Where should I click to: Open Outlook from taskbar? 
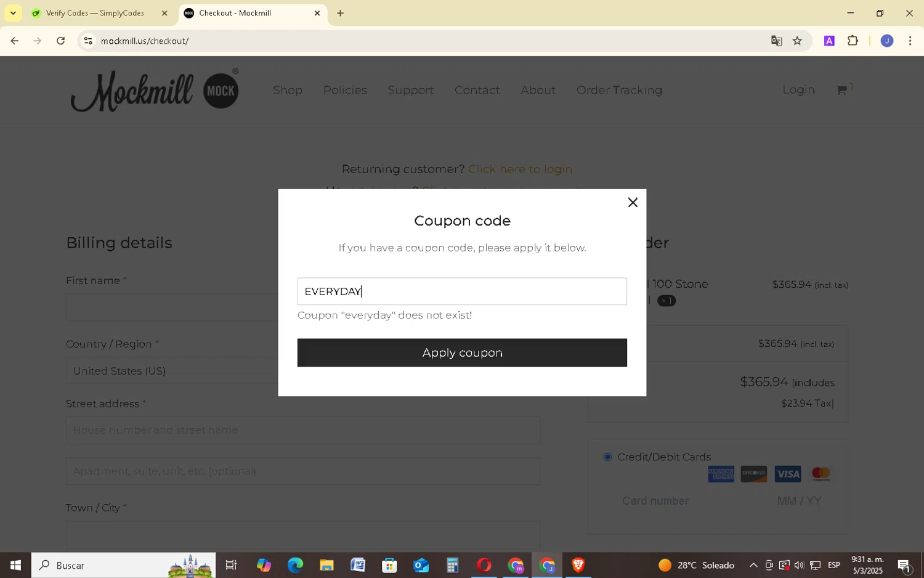tap(421, 565)
